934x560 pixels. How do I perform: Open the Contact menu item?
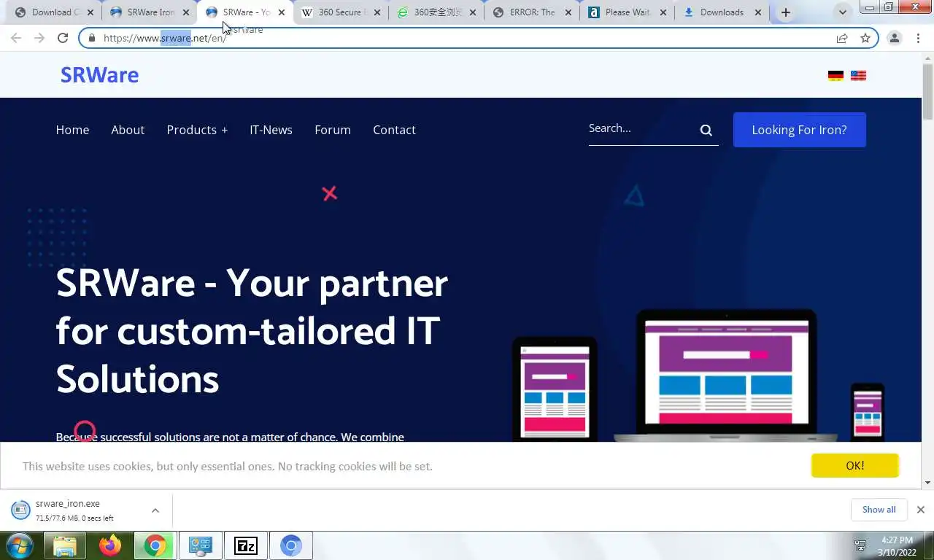[x=394, y=130]
